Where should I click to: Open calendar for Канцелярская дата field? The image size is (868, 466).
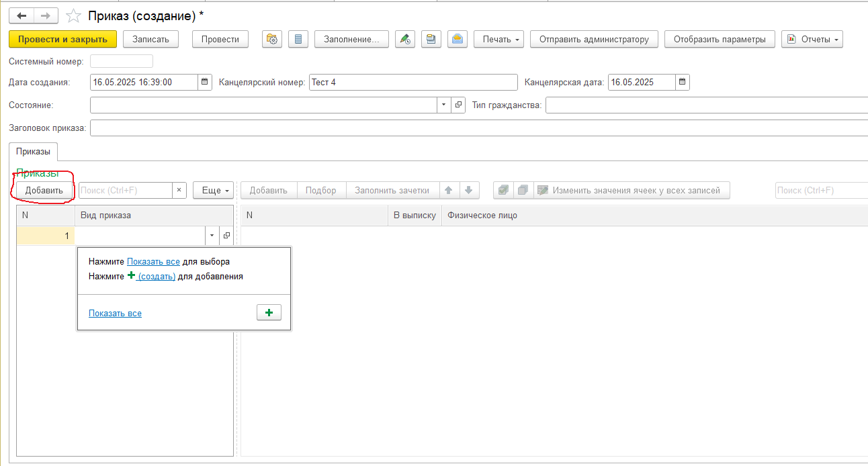(x=683, y=83)
